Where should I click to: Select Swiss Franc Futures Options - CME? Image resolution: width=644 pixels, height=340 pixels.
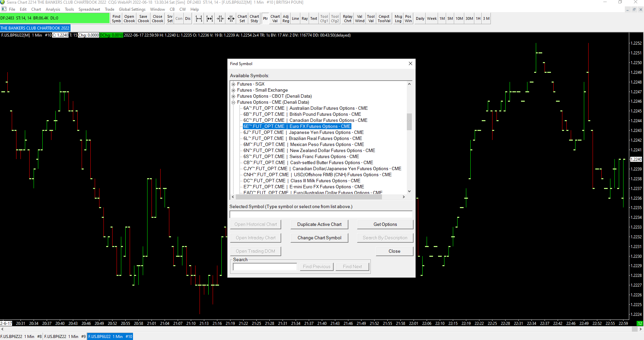(x=301, y=156)
